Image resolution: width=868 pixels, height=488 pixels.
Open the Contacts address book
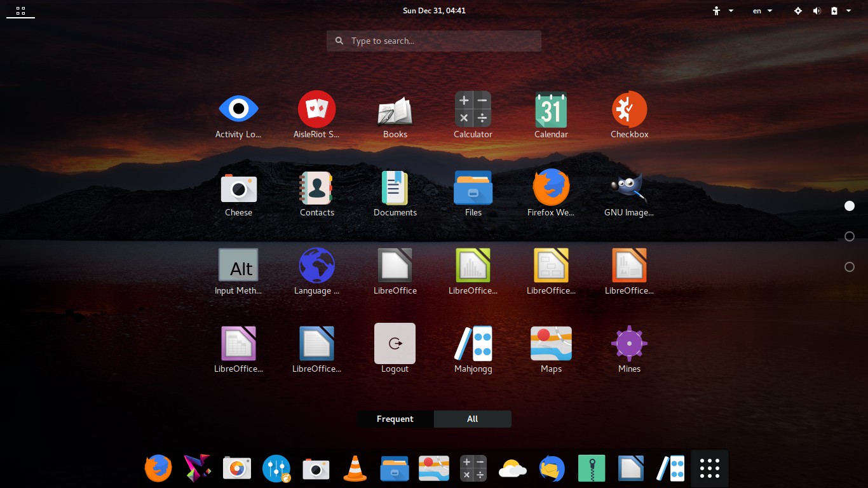pyautogui.click(x=316, y=188)
